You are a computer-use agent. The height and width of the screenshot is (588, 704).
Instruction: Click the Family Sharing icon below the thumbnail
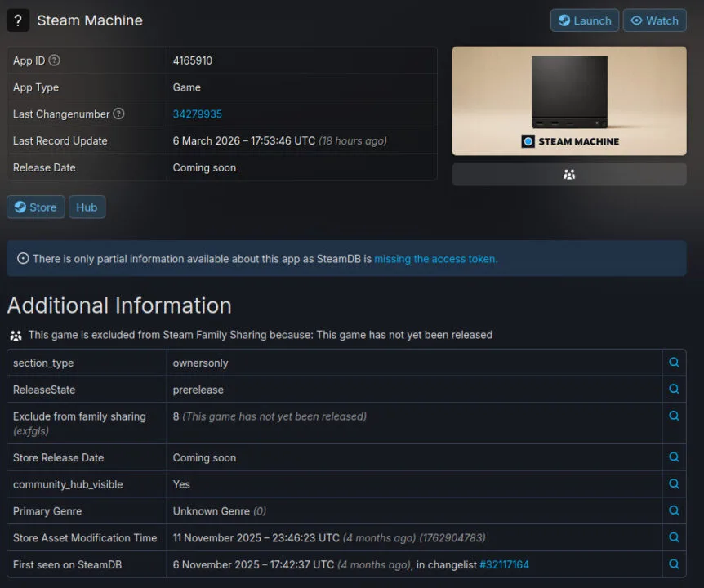pos(568,174)
